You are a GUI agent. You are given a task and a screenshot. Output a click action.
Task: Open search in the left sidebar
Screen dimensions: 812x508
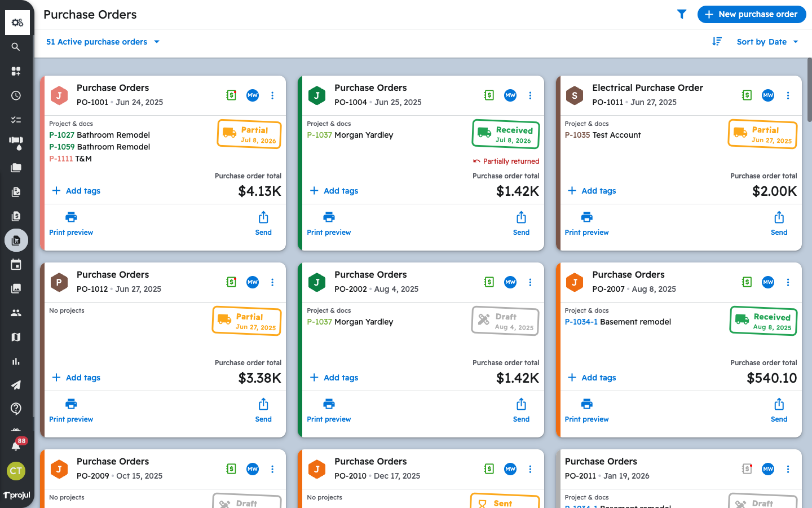click(16, 47)
